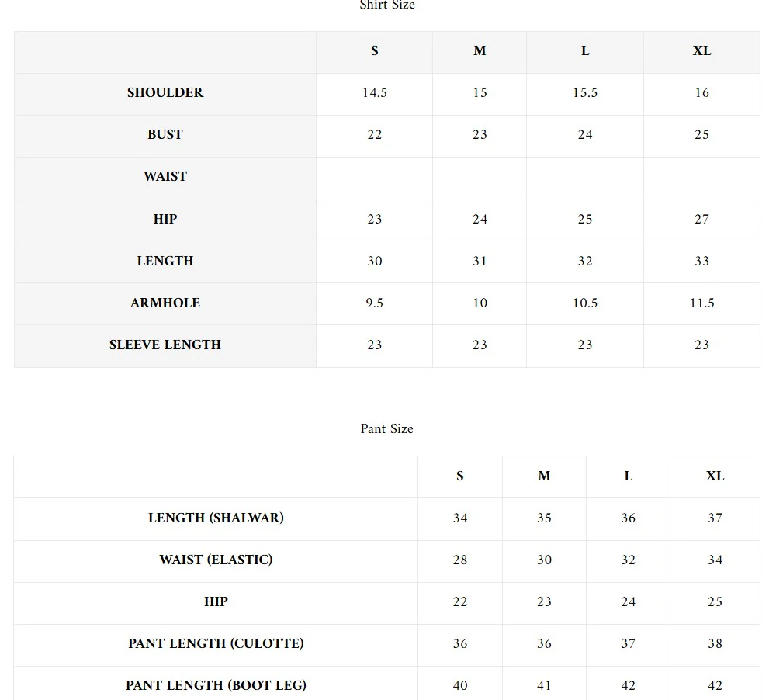Click the shalwar length value 37 for XL

[x=715, y=518]
